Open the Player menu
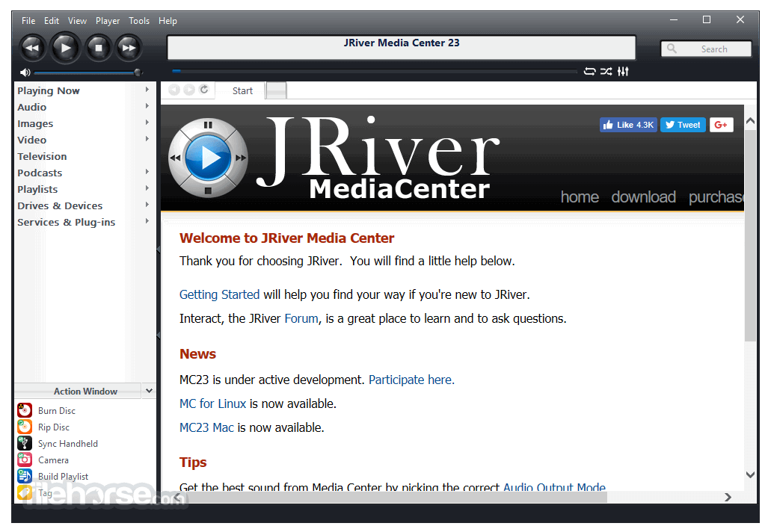Screen dimensions: 771x532 pos(107,20)
